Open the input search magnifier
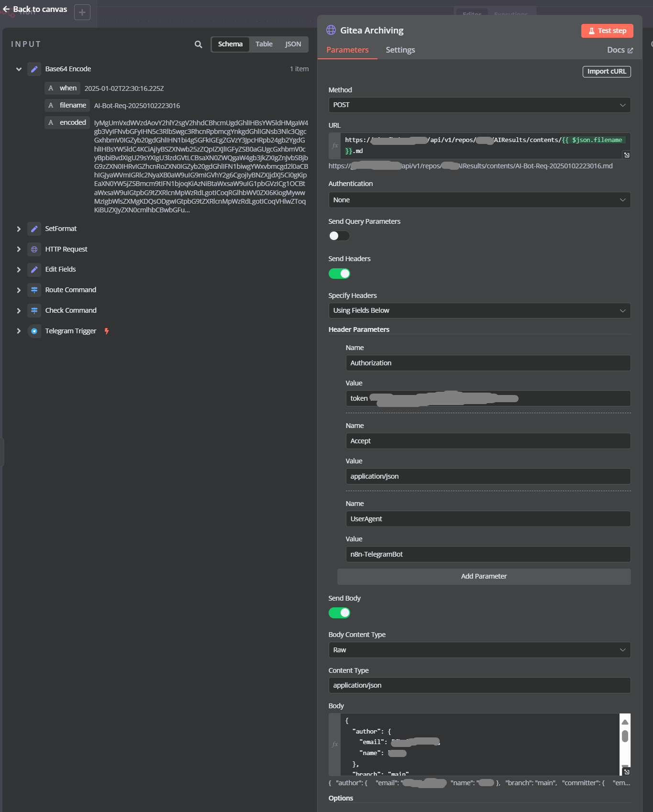Viewport: 653px width, 812px height. pyautogui.click(x=199, y=44)
